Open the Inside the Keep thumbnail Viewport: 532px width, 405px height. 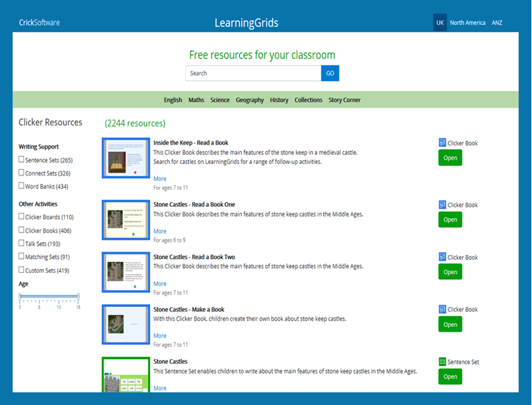click(x=125, y=158)
